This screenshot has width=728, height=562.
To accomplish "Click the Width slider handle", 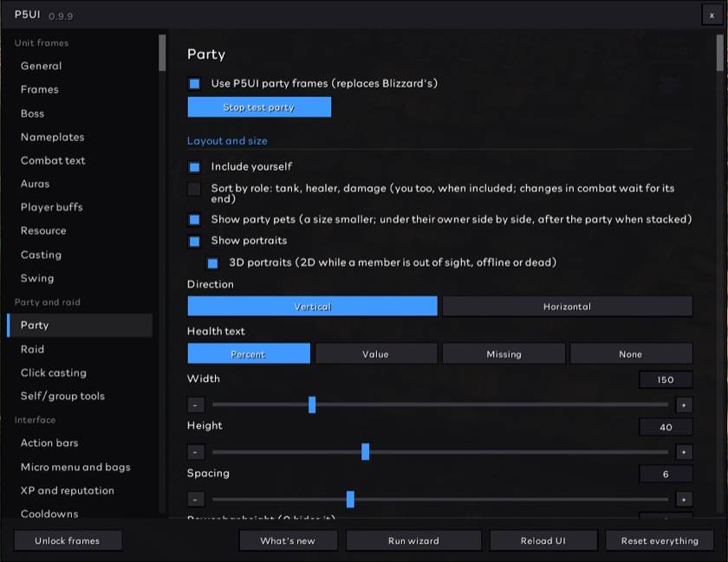I will [312, 404].
